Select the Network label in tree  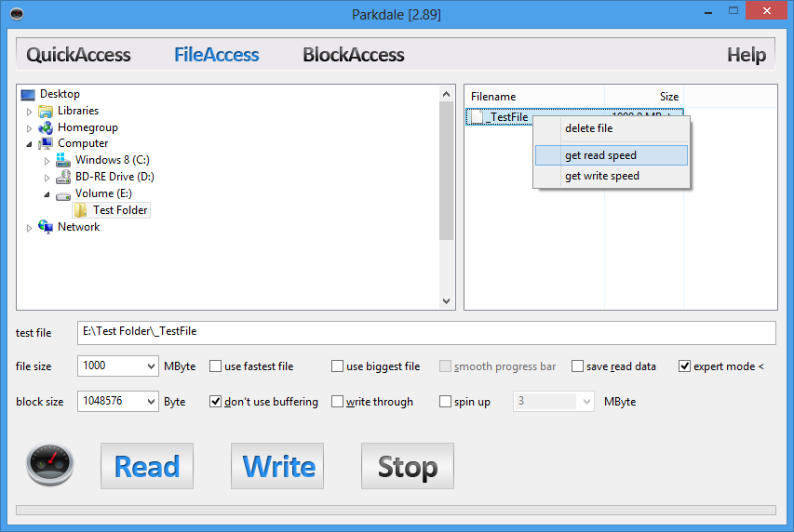coord(78,227)
